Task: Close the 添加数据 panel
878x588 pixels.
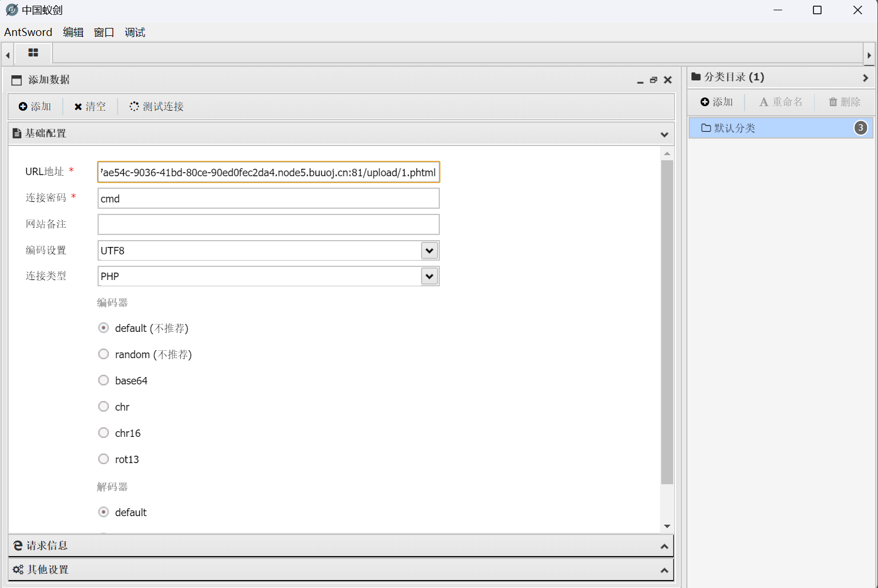Action: coord(667,80)
